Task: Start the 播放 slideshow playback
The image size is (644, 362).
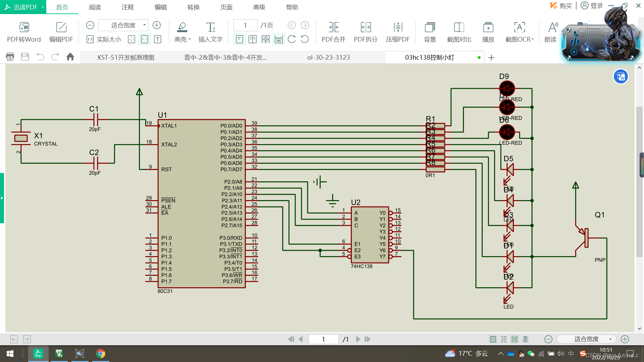Action: pos(488,32)
